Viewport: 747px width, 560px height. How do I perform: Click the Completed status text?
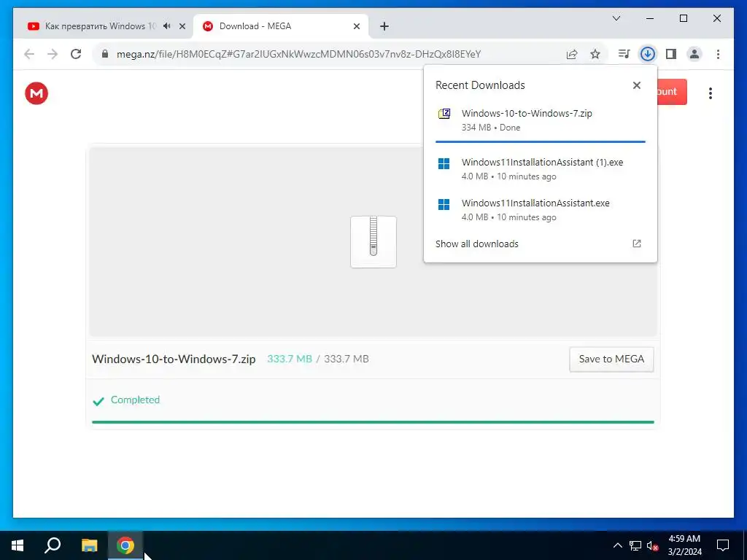tap(135, 400)
